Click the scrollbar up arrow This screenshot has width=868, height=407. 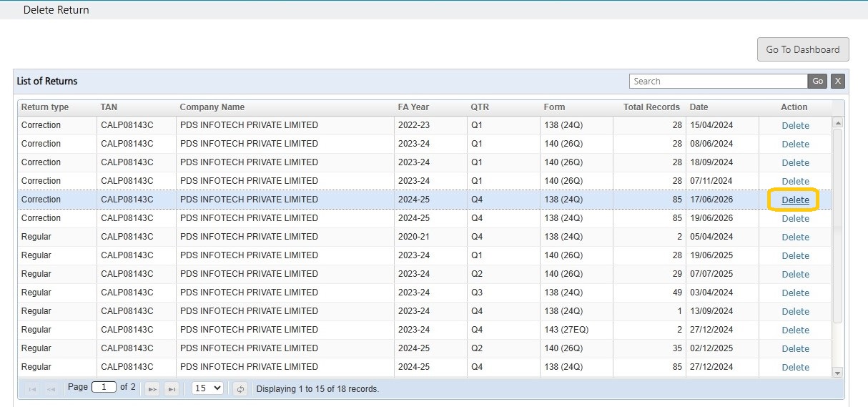point(838,122)
